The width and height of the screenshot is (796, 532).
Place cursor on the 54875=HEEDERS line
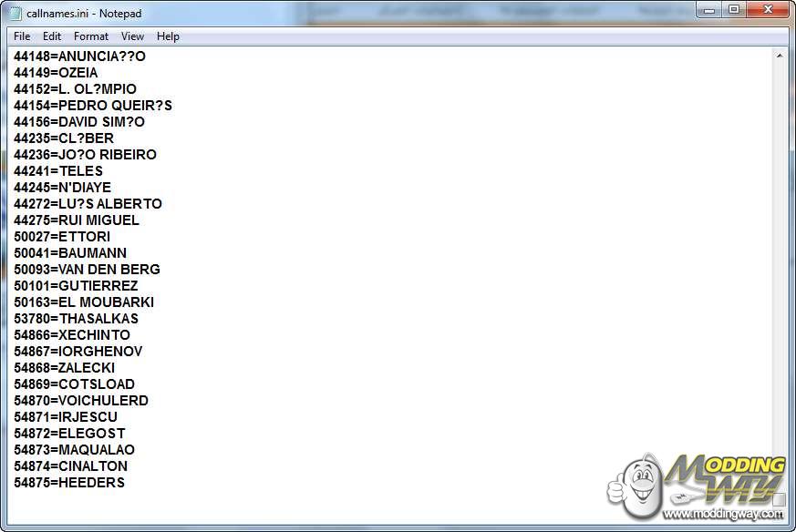click(69, 483)
